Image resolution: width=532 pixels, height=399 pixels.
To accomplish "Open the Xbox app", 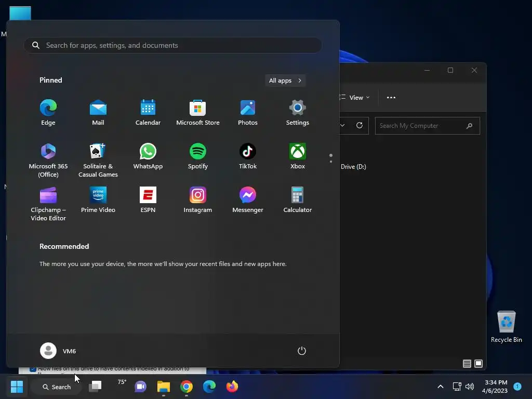I will click(x=298, y=156).
